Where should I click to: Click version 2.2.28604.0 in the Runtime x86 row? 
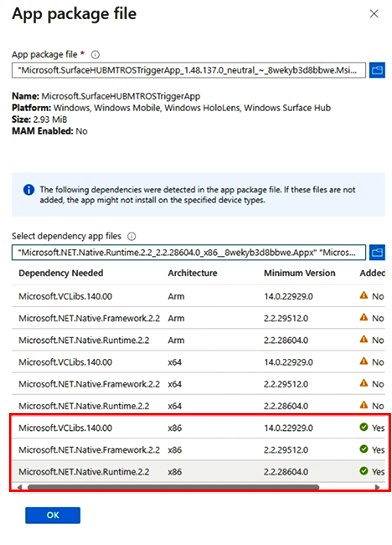tap(286, 472)
